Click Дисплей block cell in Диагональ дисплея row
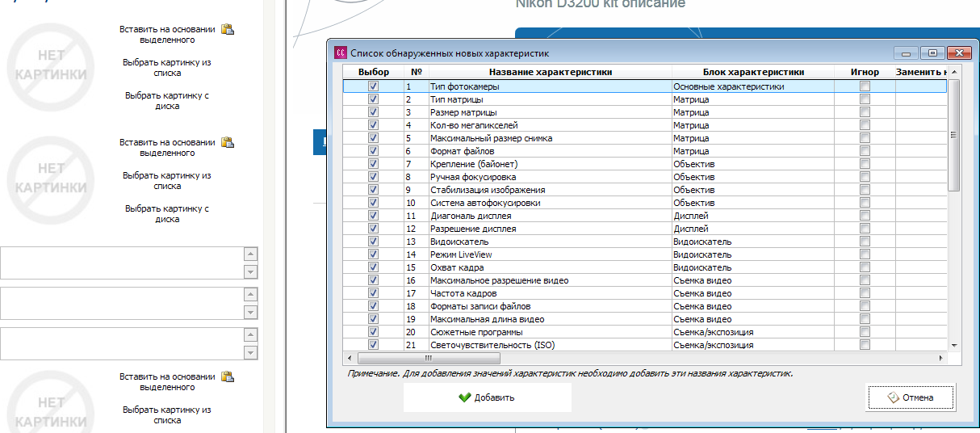The width and height of the screenshot is (980, 433). [753, 216]
